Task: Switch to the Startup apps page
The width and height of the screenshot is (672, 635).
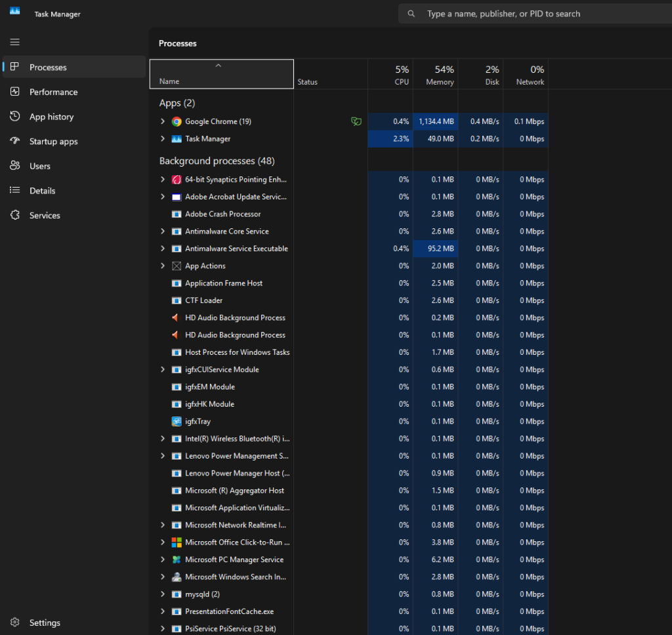Action: (x=53, y=142)
